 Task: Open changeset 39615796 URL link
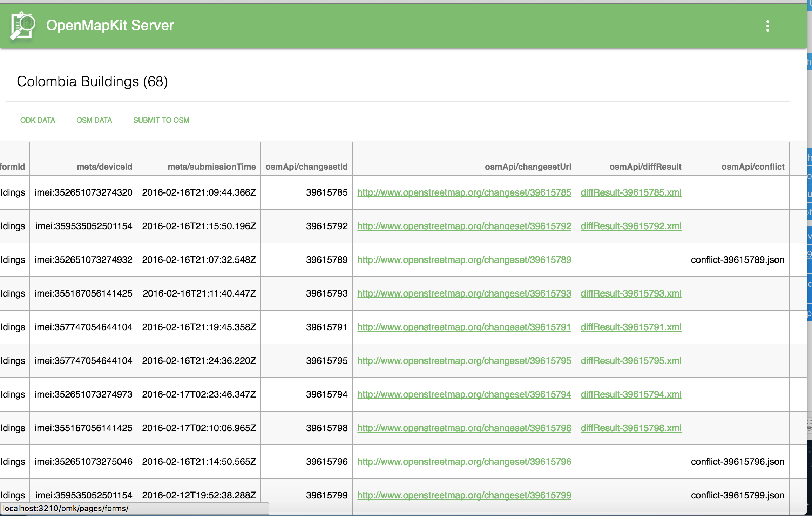click(464, 462)
